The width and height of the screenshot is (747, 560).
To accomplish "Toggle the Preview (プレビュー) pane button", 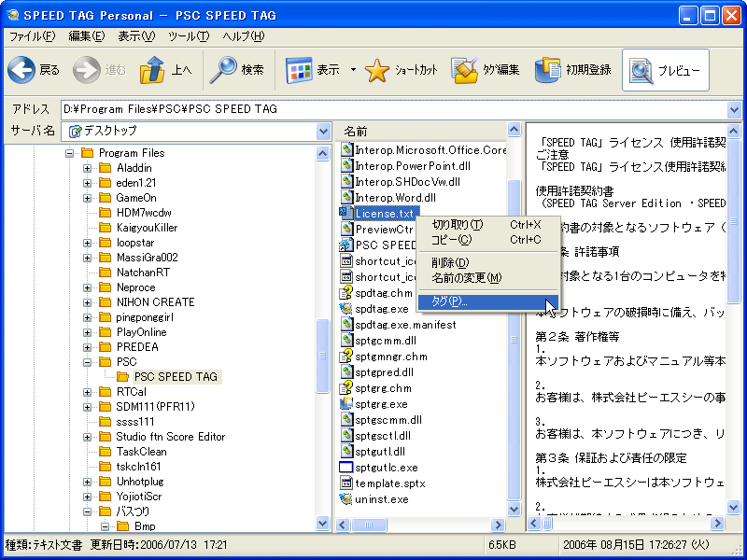I will 666,70.
